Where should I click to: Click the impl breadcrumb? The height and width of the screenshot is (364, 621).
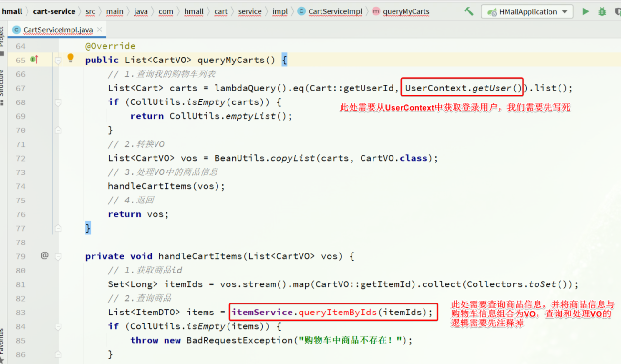(x=280, y=11)
